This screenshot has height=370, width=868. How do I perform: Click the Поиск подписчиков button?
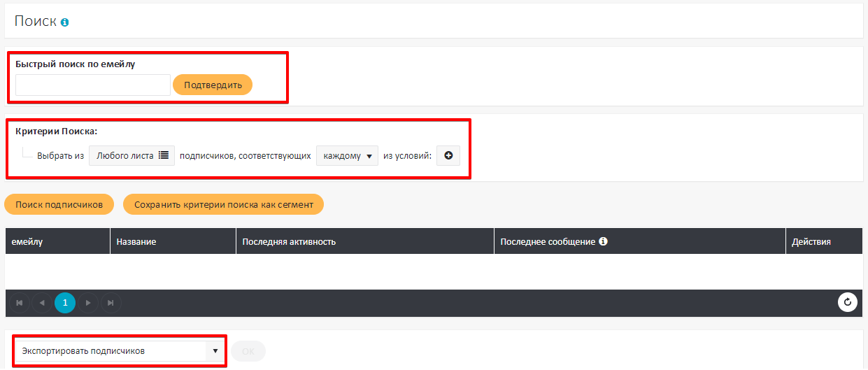coord(59,204)
